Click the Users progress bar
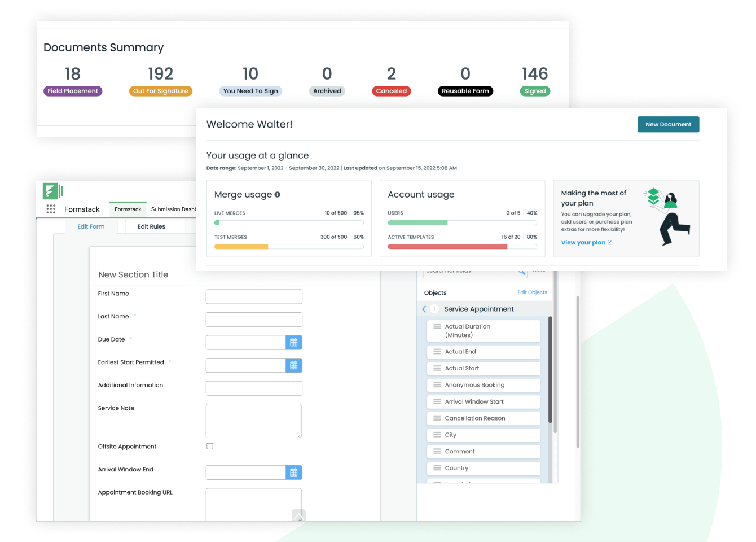Viewport: 756px width, 542px height. point(463,222)
